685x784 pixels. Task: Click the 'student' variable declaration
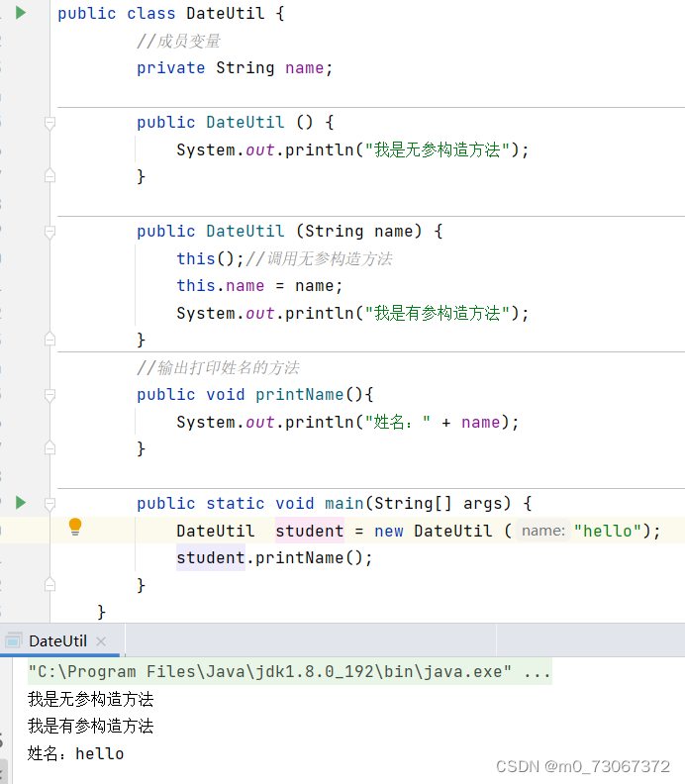tap(310, 531)
